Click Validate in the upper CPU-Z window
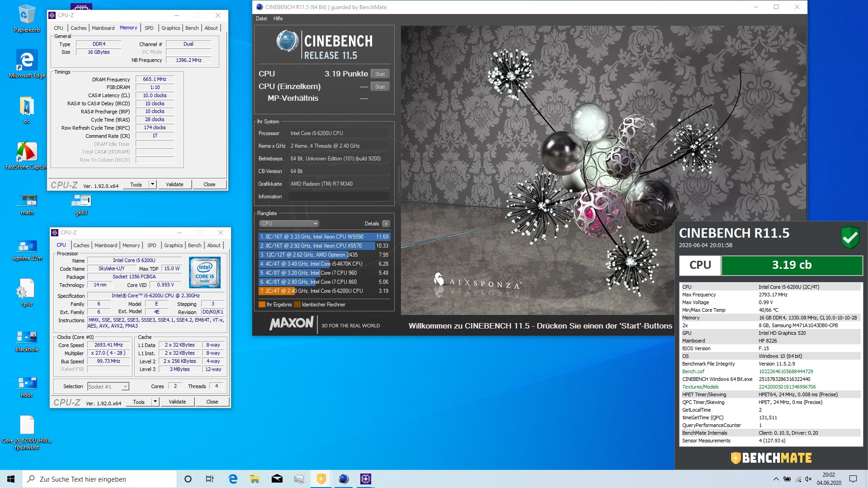 [175, 184]
